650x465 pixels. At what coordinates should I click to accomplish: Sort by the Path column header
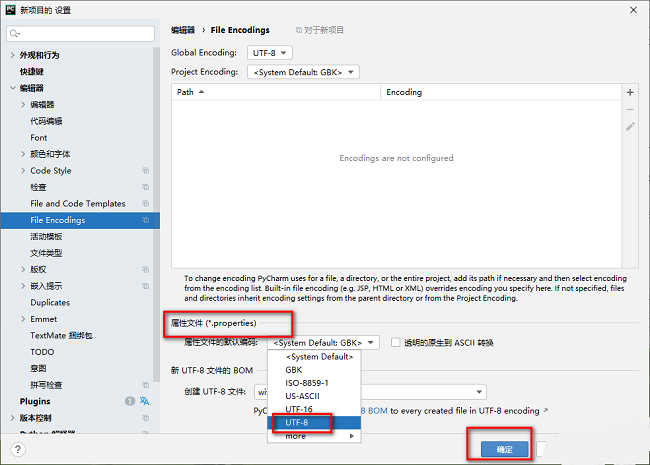[x=276, y=92]
